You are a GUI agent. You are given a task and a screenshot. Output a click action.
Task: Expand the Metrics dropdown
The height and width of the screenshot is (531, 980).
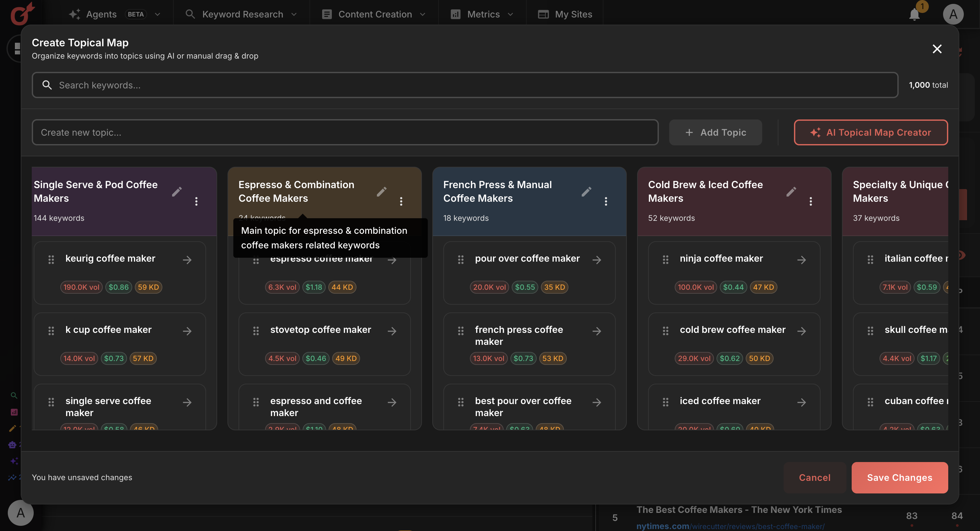511,14
